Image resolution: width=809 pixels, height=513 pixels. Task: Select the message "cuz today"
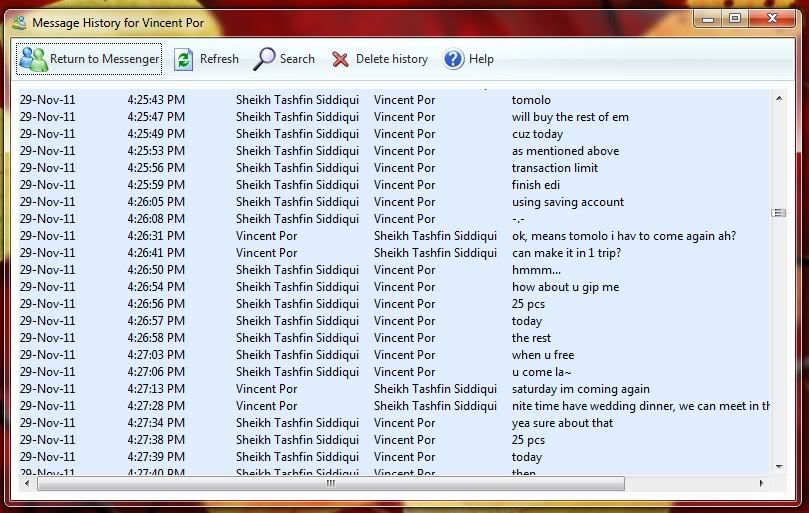pyautogui.click(x=537, y=134)
